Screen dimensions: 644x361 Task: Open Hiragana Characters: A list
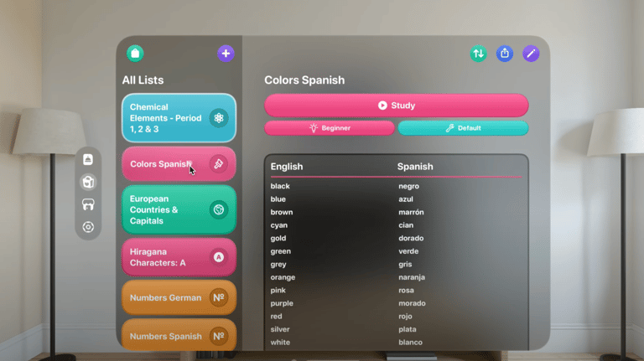point(179,257)
